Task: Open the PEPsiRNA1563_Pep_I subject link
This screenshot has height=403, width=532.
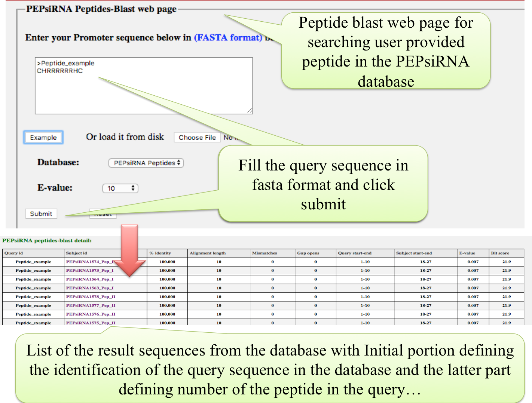Action: click(x=89, y=288)
